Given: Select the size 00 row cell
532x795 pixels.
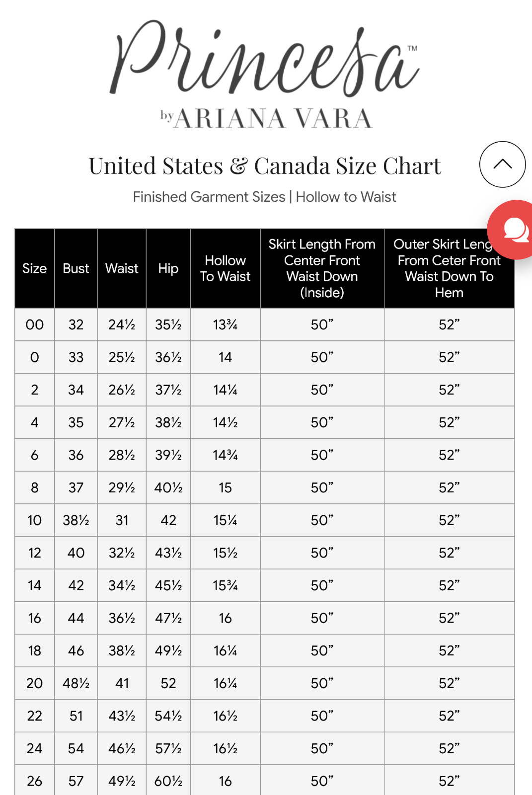Looking at the screenshot, I should point(35,324).
